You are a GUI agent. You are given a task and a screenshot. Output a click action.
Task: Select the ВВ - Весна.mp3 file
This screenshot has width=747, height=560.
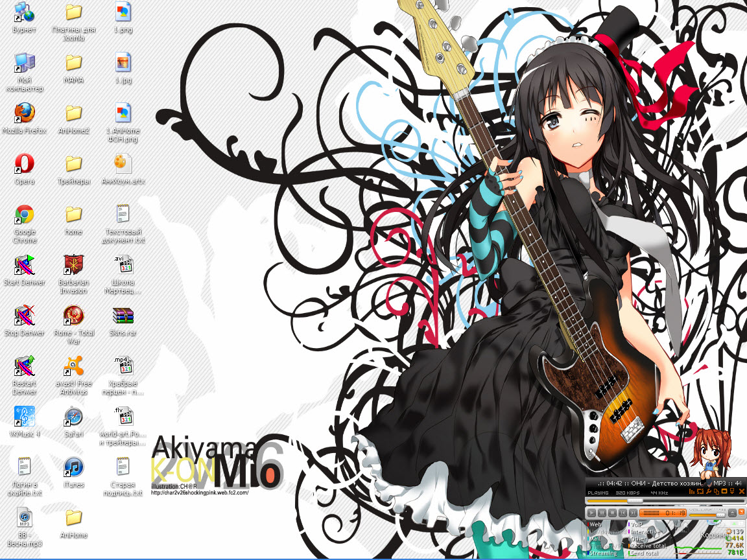tap(24, 527)
